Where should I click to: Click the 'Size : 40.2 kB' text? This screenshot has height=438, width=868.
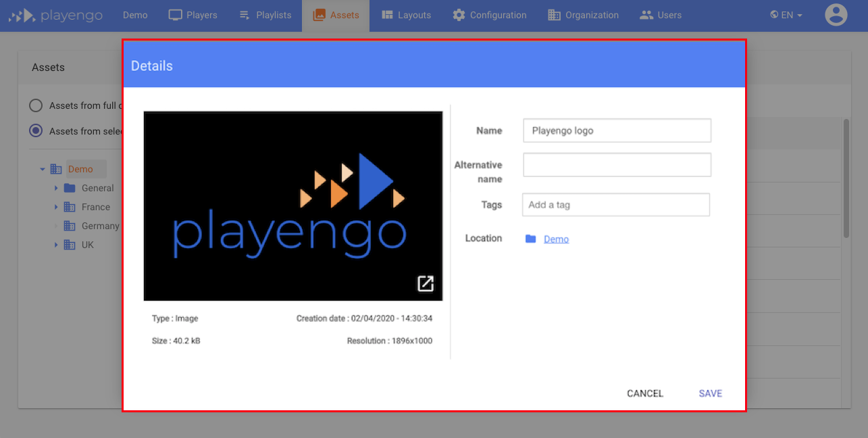coord(176,341)
